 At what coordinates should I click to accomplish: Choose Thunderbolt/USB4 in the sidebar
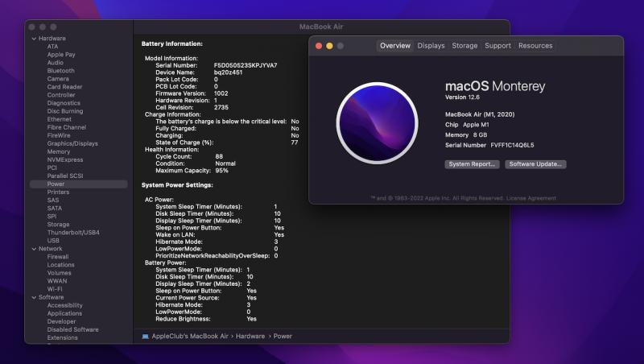[73, 232]
